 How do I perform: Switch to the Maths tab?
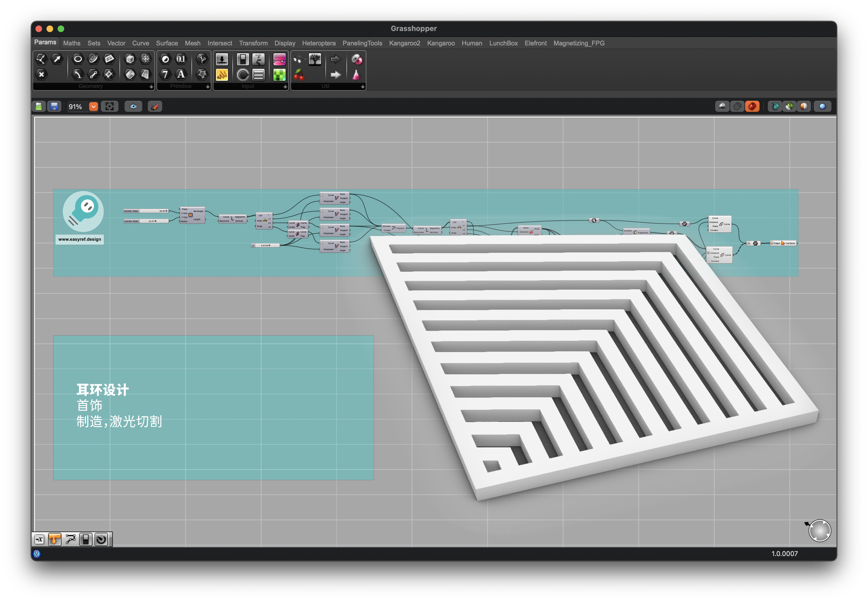pyautogui.click(x=72, y=43)
